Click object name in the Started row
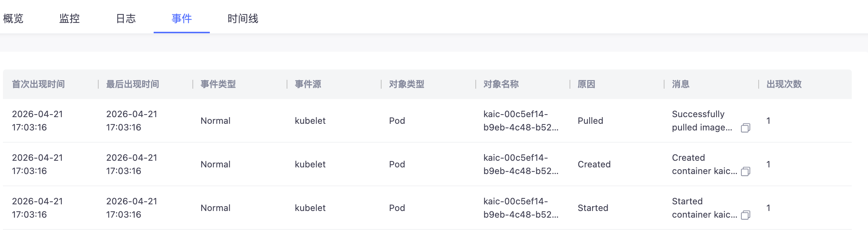Viewport: 868px width, 235px height. point(521,208)
